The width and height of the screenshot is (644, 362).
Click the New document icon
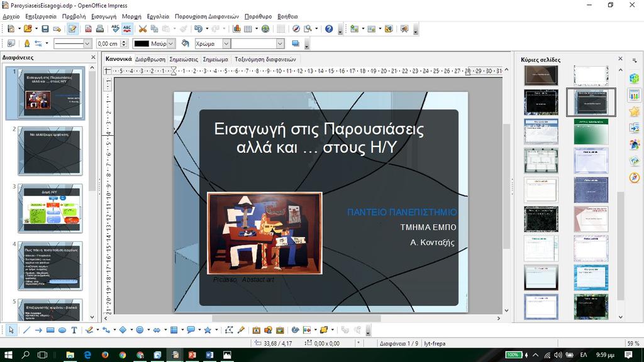11,29
